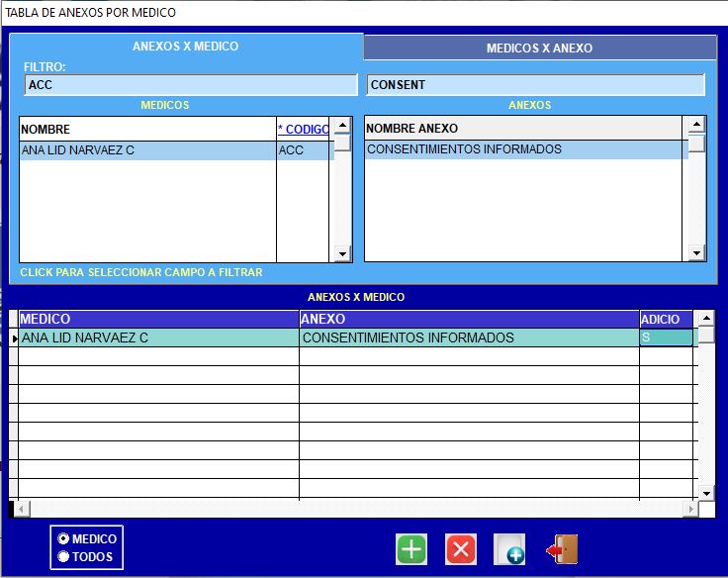Click scroll down arrow of bottom grid

pyautogui.click(x=706, y=493)
